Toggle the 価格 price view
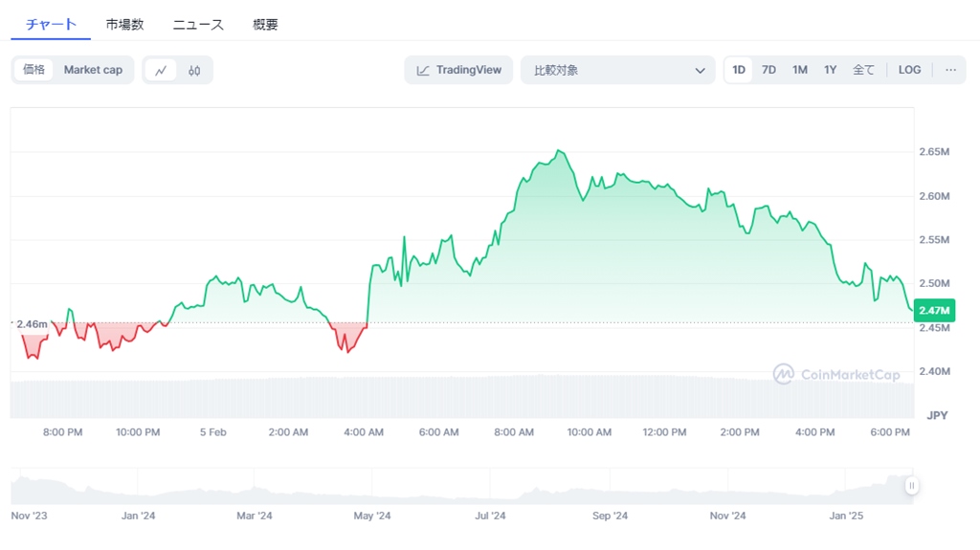The height and width of the screenshot is (550, 980). click(34, 70)
